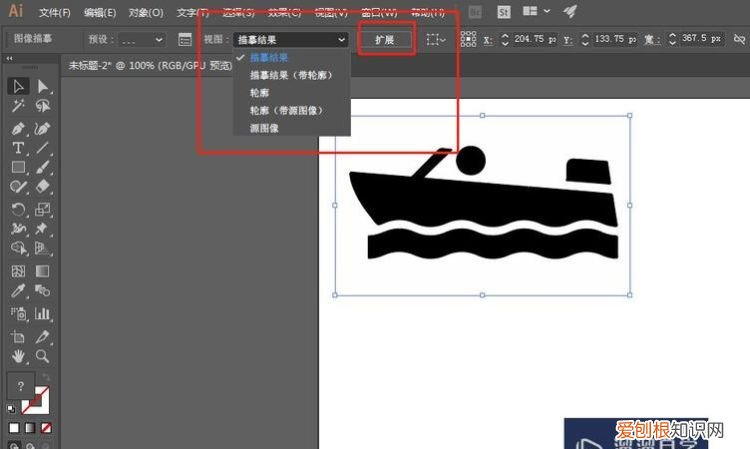Swap fill and stroke arrows
Screen dimensions: 750x449
point(46,377)
